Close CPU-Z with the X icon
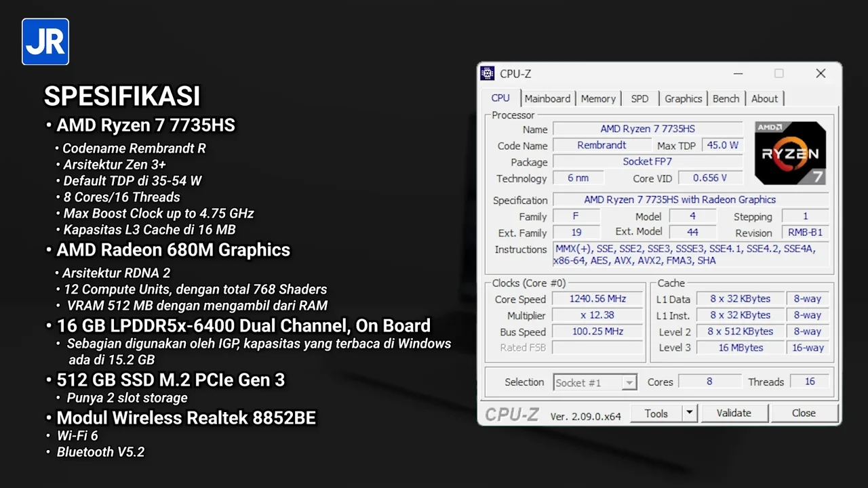The width and height of the screenshot is (868, 488). pos(821,74)
